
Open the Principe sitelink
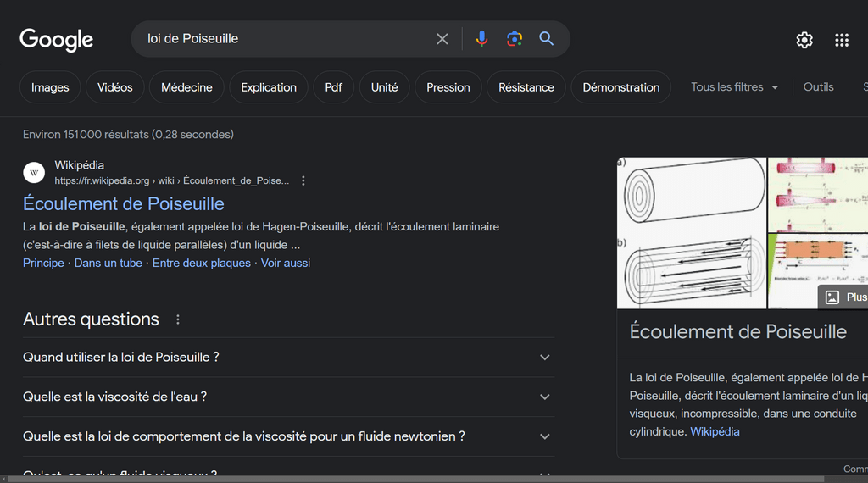pyautogui.click(x=43, y=264)
